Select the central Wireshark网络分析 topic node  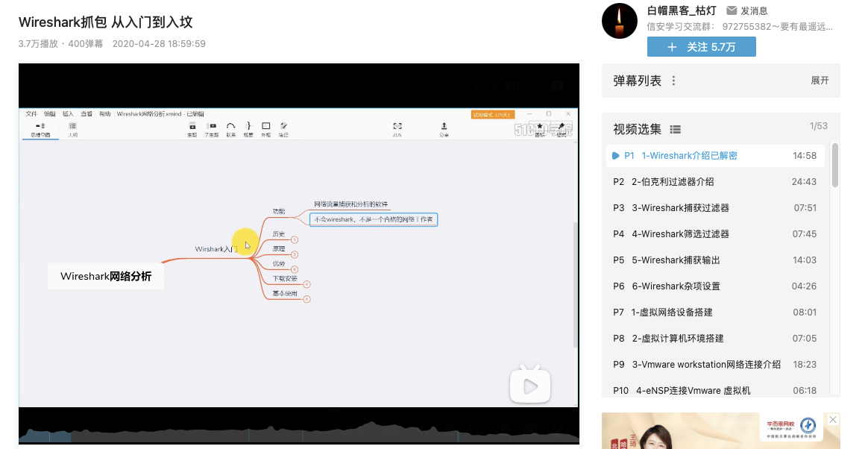tap(106, 276)
